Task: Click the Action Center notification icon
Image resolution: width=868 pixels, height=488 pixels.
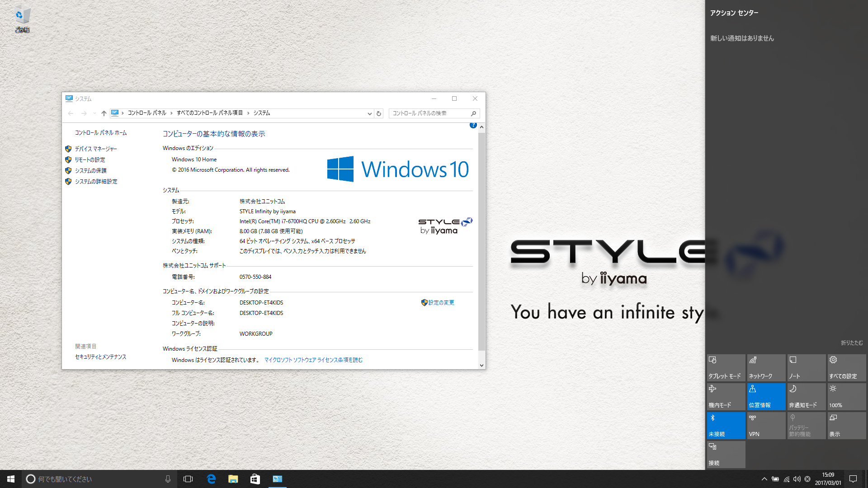Action: click(853, 479)
